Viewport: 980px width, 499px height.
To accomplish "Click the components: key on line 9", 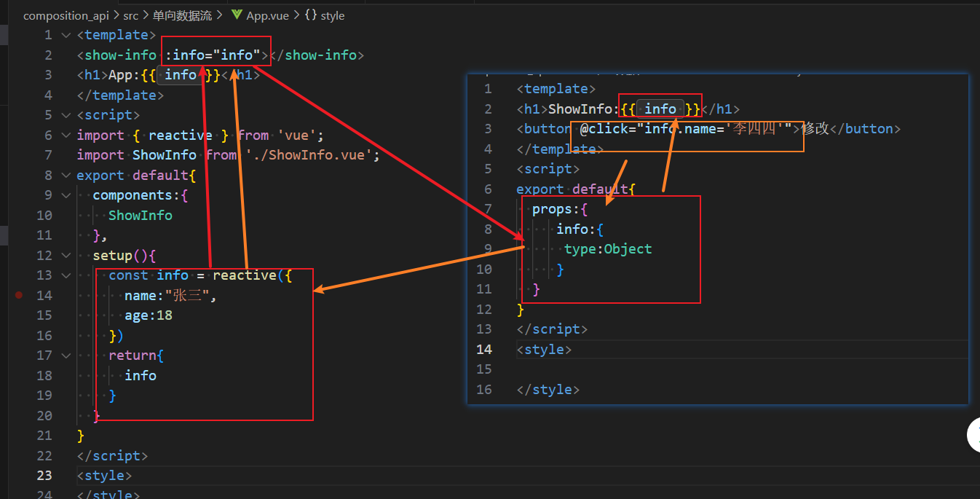I will pyautogui.click(x=136, y=195).
